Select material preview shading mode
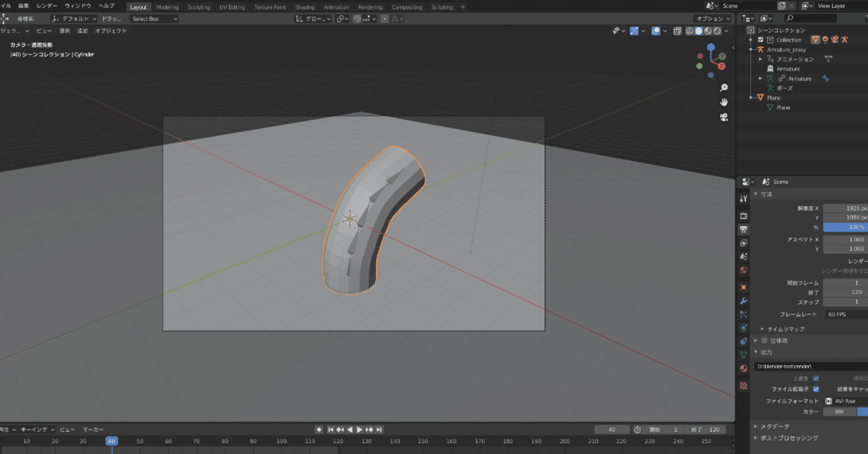The height and width of the screenshot is (454, 868). [708, 30]
